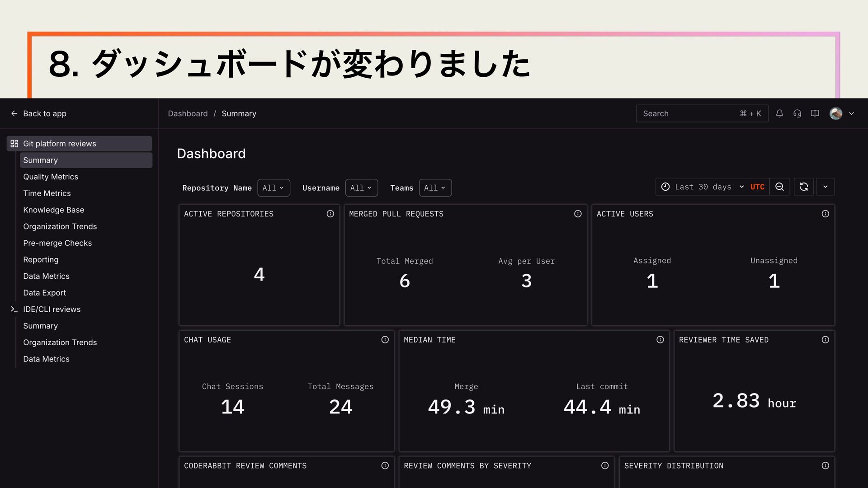Open the refresh interval chevron dropdown
Viewport: 868px width, 488px height.
click(825, 187)
